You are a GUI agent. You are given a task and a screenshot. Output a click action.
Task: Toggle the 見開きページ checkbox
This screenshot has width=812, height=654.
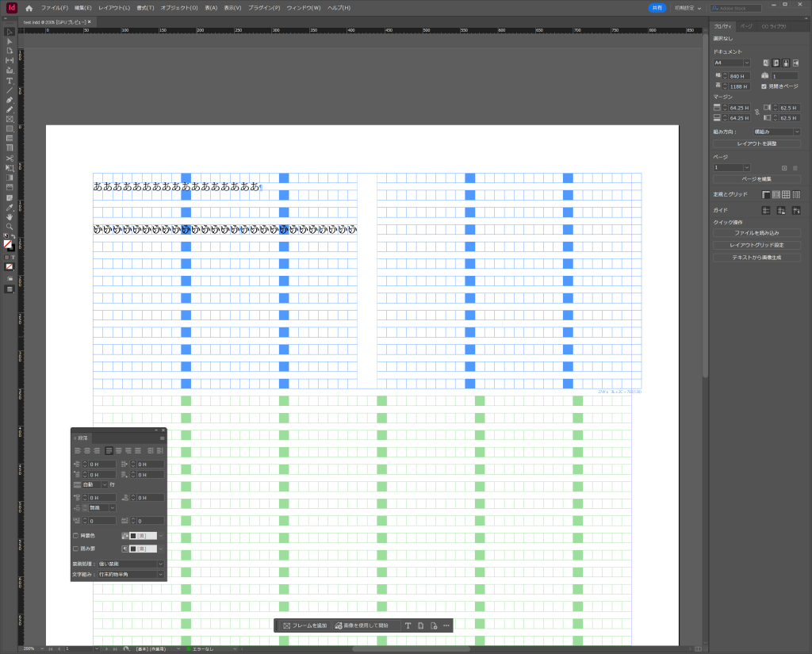coord(764,86)
